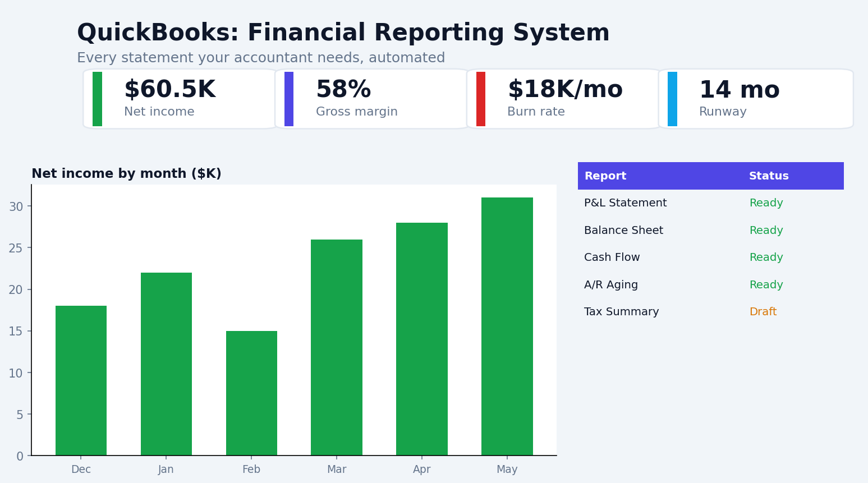Screen dimensions: 868x483
Task: Click the Status column header
Action: [x=769, y=176]
